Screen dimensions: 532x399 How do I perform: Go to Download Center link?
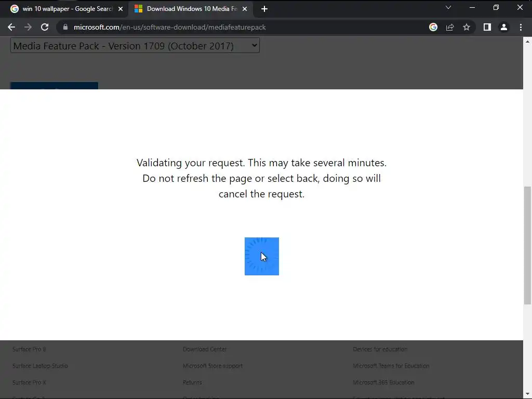click(205, 349)
